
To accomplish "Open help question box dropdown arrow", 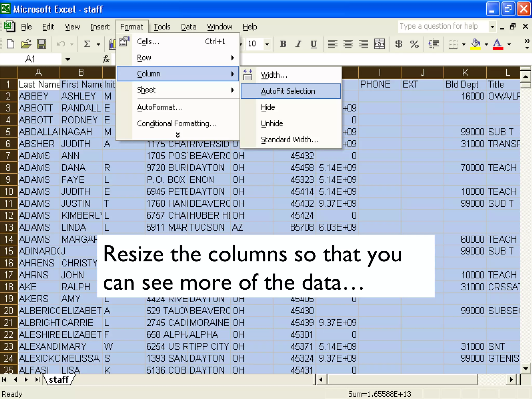I will (492, 26).
